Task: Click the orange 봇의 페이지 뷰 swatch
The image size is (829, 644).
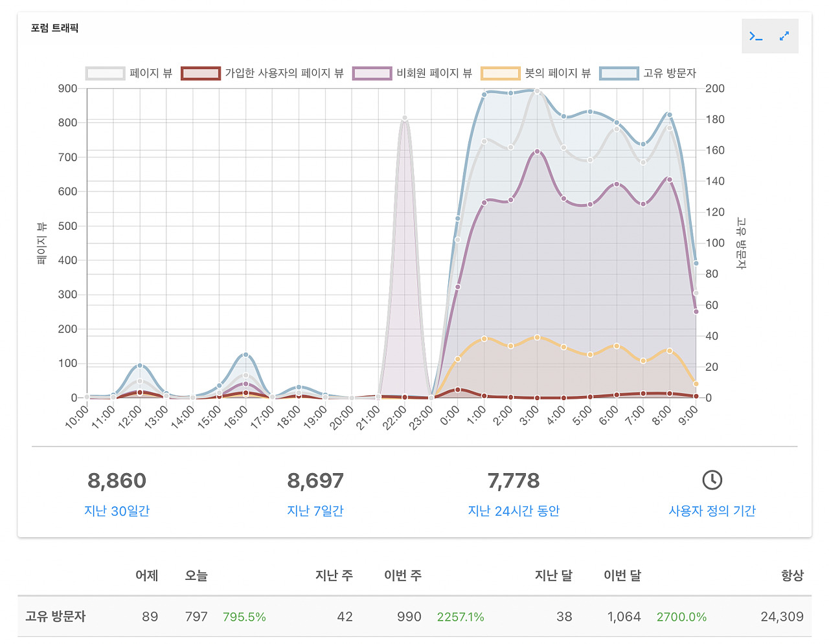Action: coord(500,73)
